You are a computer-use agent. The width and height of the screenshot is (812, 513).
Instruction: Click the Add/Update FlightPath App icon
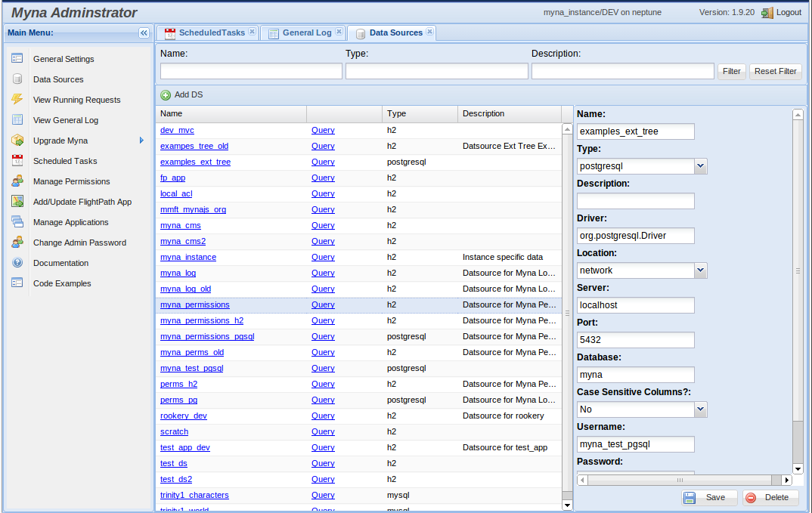coord(17,201)
